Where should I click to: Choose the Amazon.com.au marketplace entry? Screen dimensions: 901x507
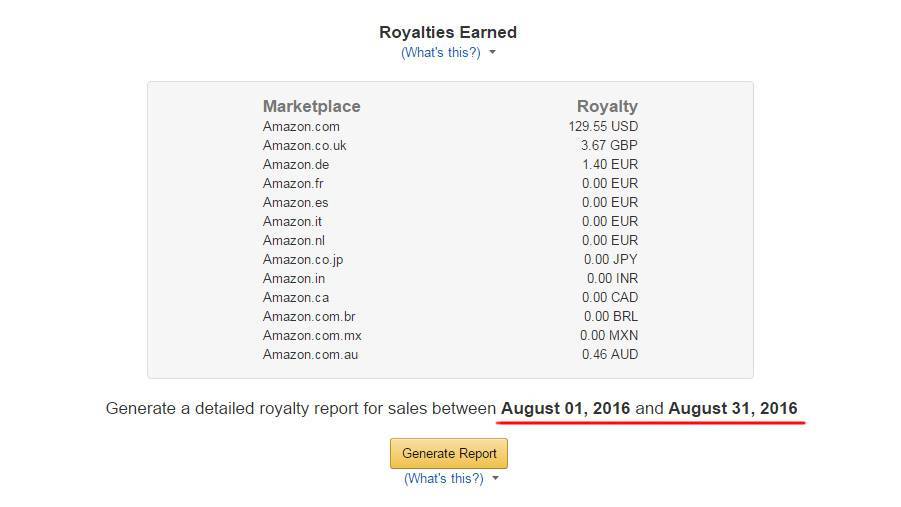click(310, 354)
